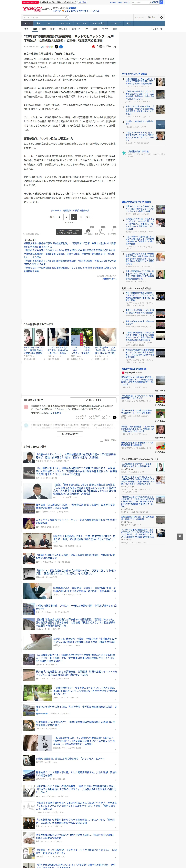Screen dimensions: 186x868
Task: Select pagination page 1
Action: click(x=59, y=217)
